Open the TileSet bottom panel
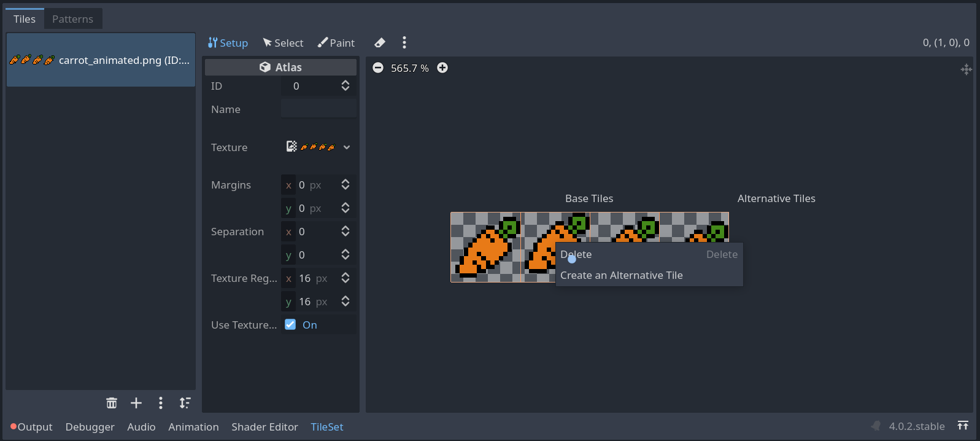 pyautogui.click(x=327, y=427)
